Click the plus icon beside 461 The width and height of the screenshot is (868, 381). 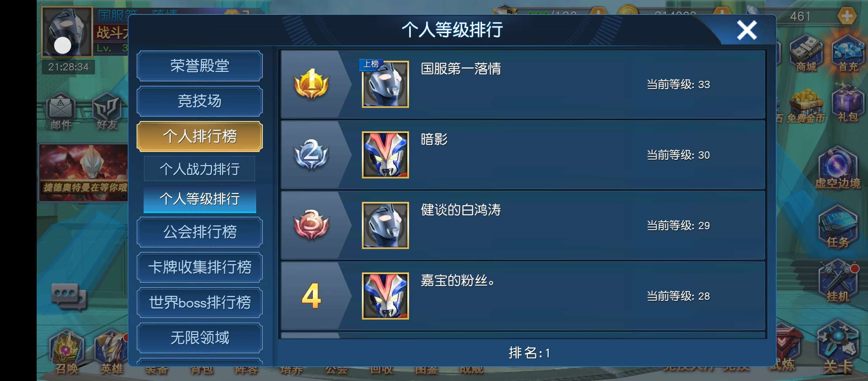click(x=847, y=16)
